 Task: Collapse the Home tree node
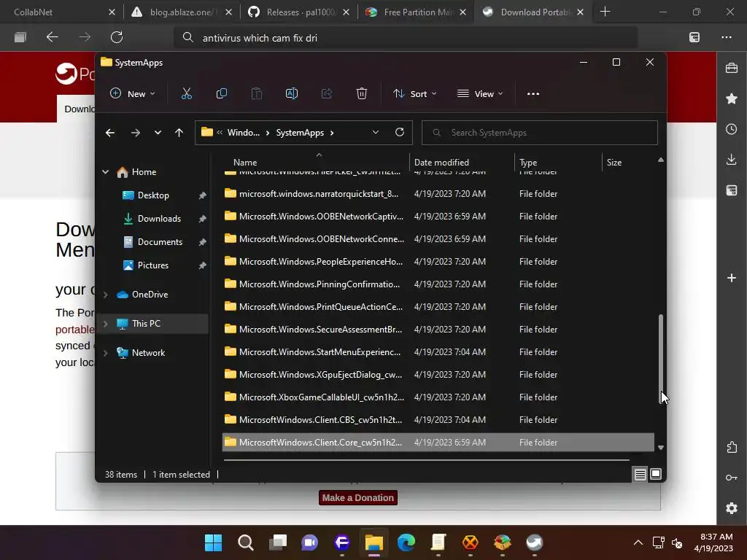pyautogui.click(x=105, y=172)
